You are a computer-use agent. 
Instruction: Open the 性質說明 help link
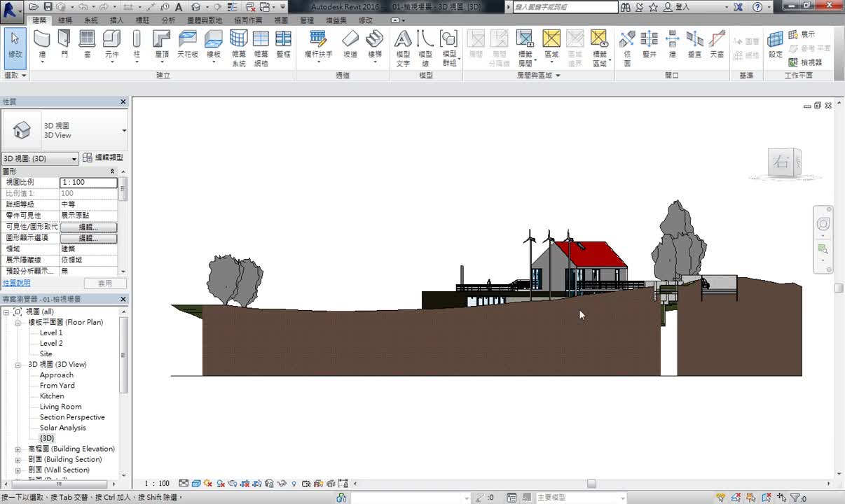point(17,283)
